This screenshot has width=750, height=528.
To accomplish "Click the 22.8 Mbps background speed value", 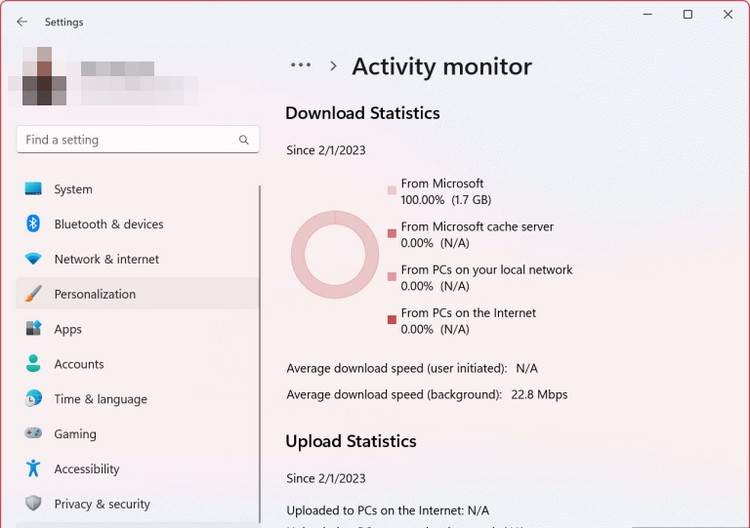I will (x=539, y=395).
